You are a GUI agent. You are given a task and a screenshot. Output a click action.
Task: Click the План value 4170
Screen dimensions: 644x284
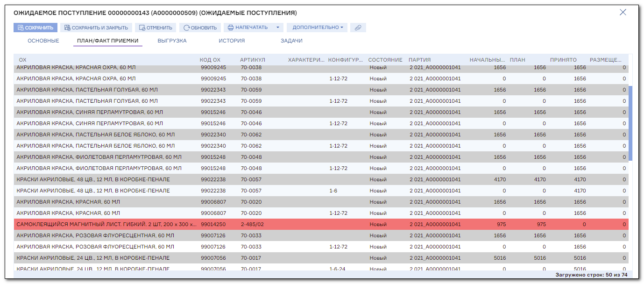click(x=540, y=179)
